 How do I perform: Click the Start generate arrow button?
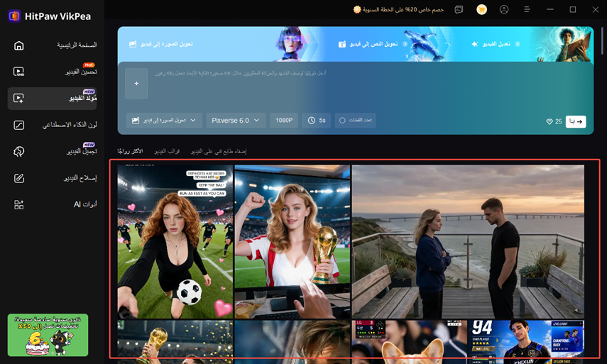576,121
